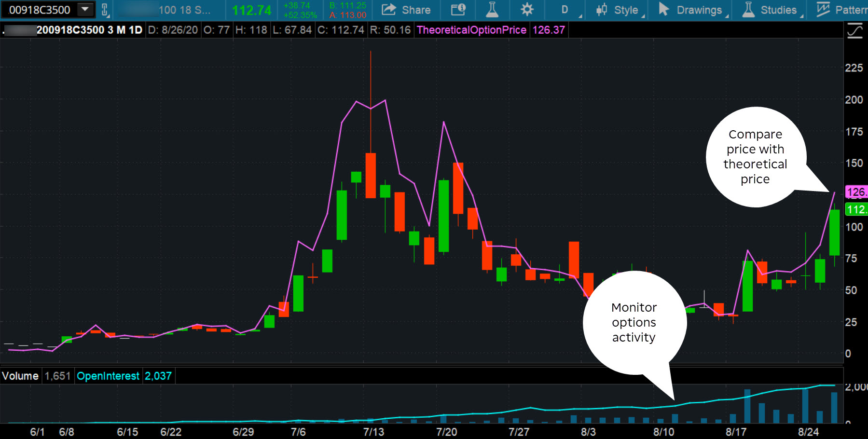This screenshot has width=868, height=439.
Task: Click the Patterns toolbar button
Action: point(842,10)
